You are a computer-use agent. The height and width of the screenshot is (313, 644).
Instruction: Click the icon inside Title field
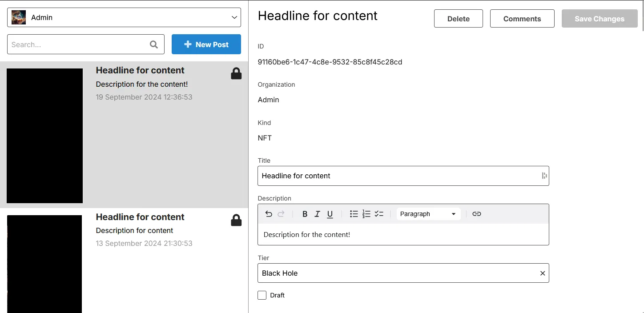544,176
